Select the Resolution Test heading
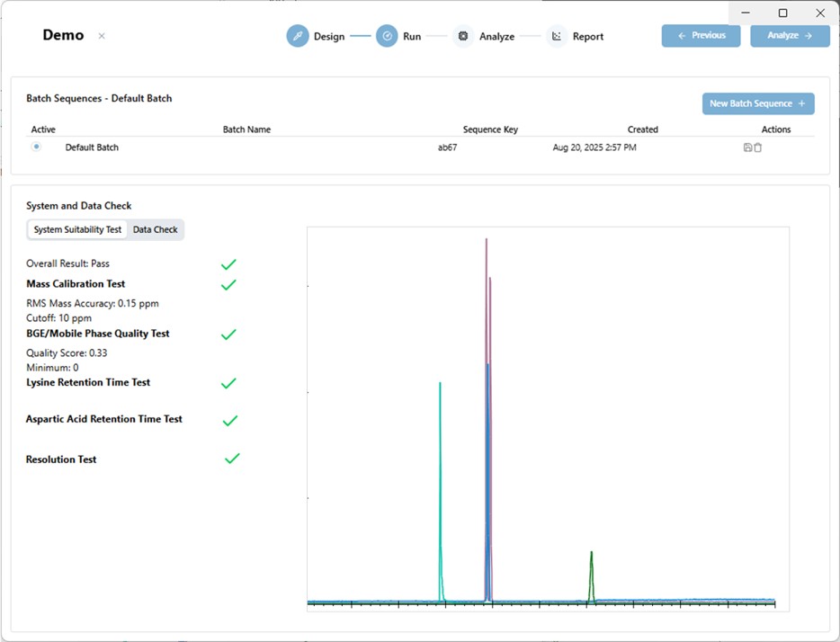Viewport: 840px width, 642px height. (x=60, y=459)
